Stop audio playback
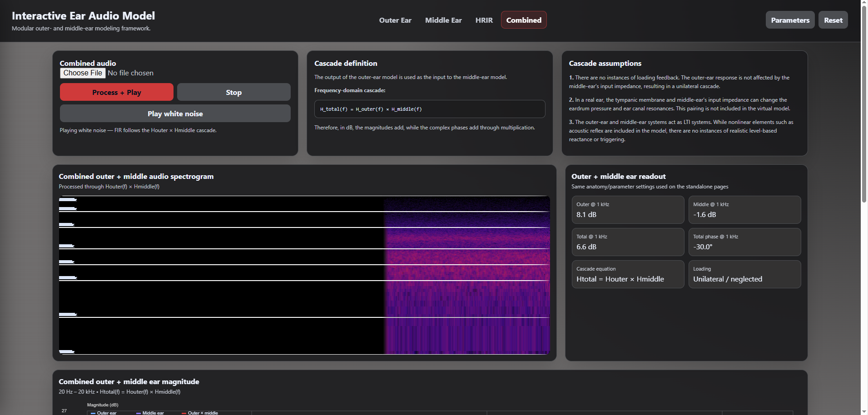The height and width of the screenshot is (415, 868). tap(234, 92)
